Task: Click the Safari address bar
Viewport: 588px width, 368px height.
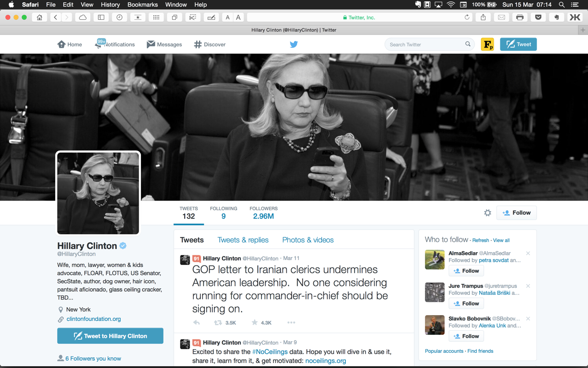Action: point(359,17)
